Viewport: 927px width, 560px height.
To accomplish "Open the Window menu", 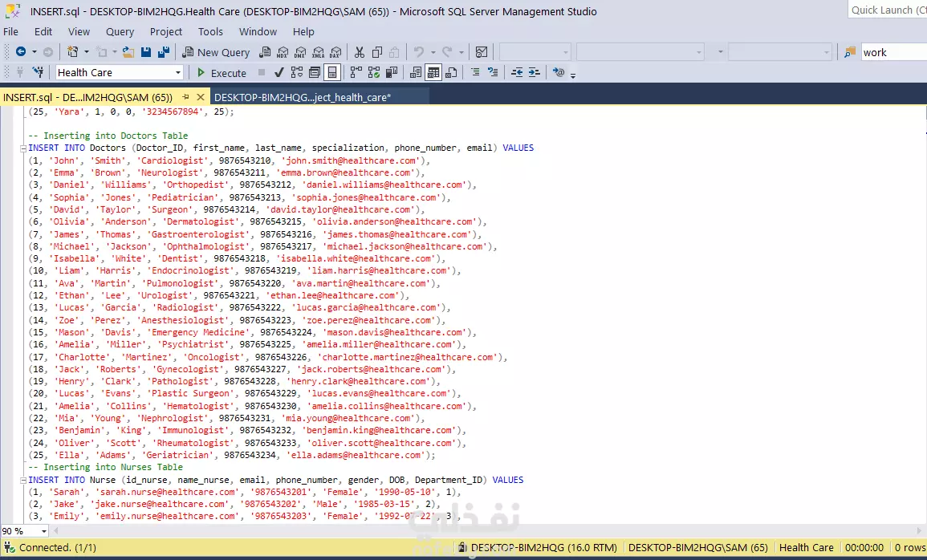I will pos(258,31).
